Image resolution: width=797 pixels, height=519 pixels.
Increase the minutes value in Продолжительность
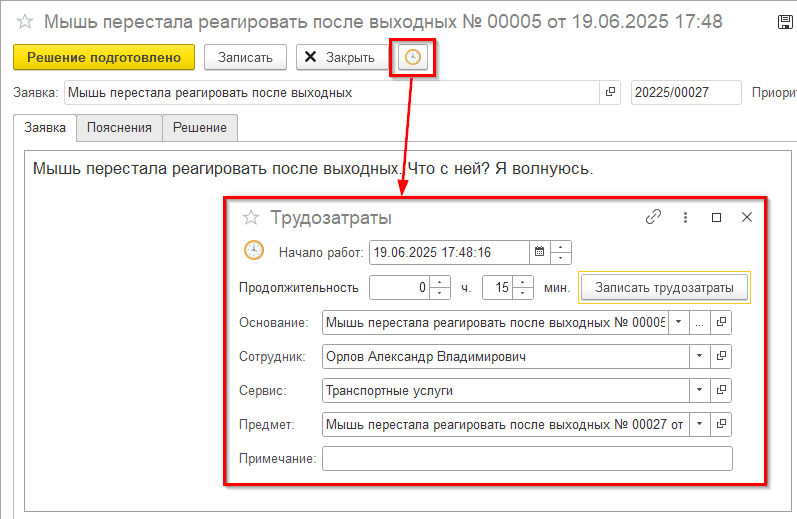[x=523, y=282]
